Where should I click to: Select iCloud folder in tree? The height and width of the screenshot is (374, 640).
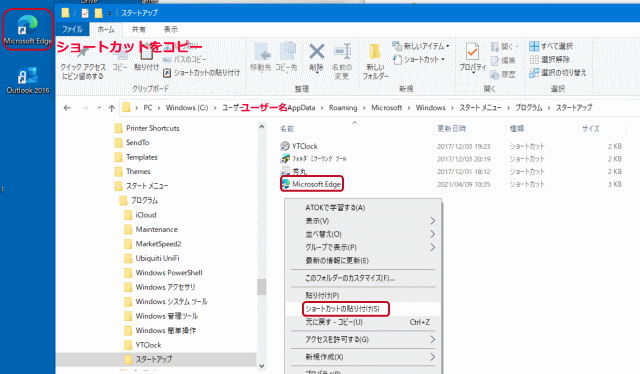coord(140,215)
